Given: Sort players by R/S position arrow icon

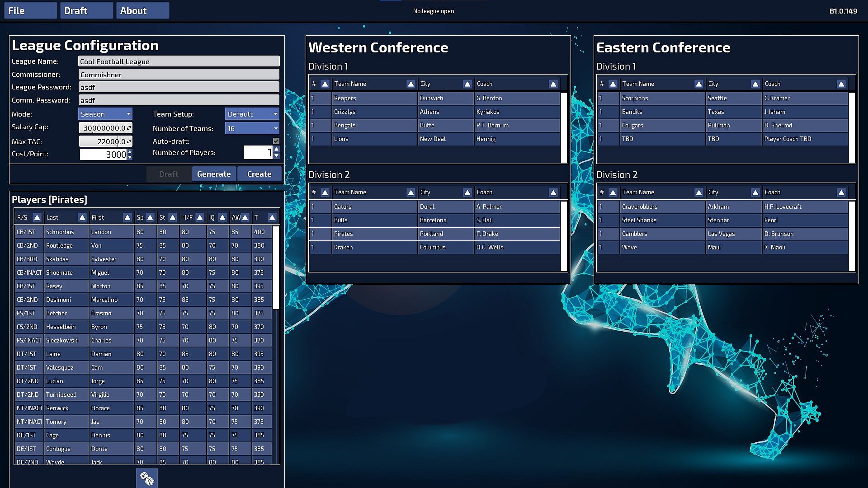Looking at the screenshot, I should [37, 218].
